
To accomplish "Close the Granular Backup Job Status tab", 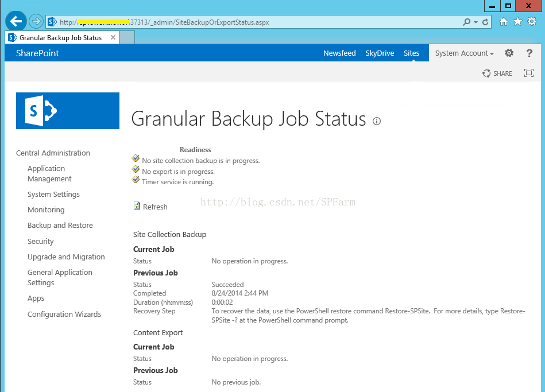I will pyautogui.click(x=113, y=37).
